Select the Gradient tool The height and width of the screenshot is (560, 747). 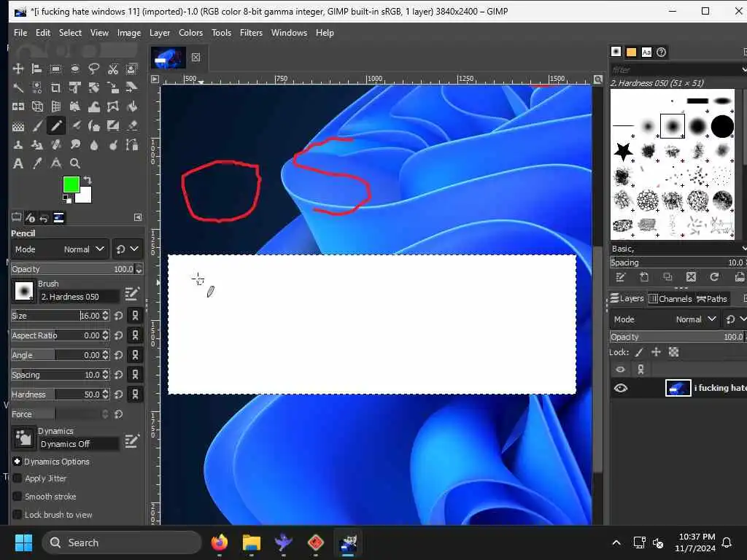18,125
